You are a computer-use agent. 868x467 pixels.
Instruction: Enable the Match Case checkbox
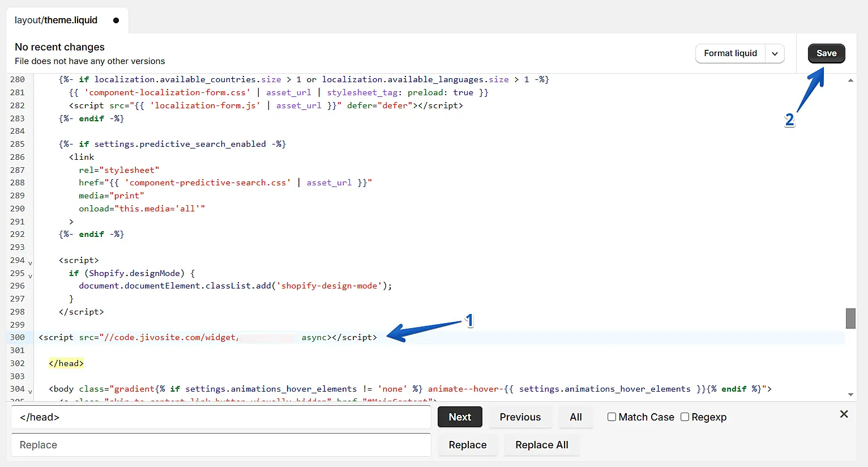point(612,417)
